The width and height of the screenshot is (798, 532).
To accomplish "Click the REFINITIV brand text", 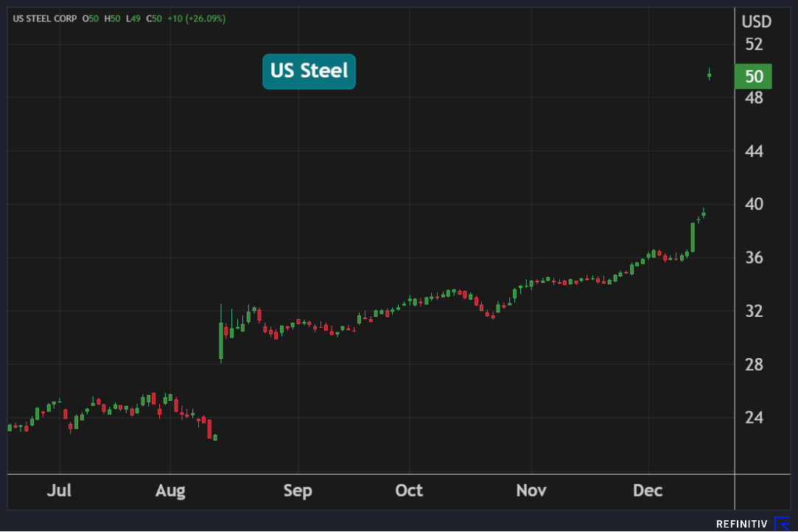I will pos(742,524).
